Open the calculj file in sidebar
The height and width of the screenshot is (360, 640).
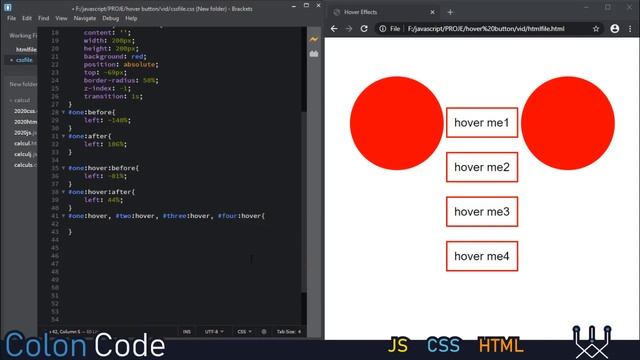point(25,154)
